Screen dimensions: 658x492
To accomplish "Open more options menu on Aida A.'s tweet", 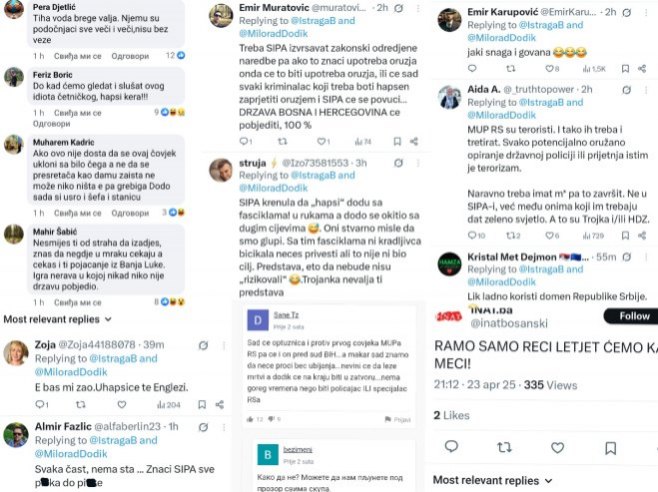I will click(645, 90).
